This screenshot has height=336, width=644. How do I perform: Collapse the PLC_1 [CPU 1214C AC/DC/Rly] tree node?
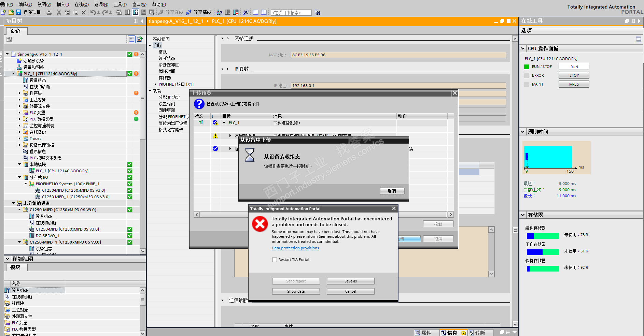pos(13,73)
